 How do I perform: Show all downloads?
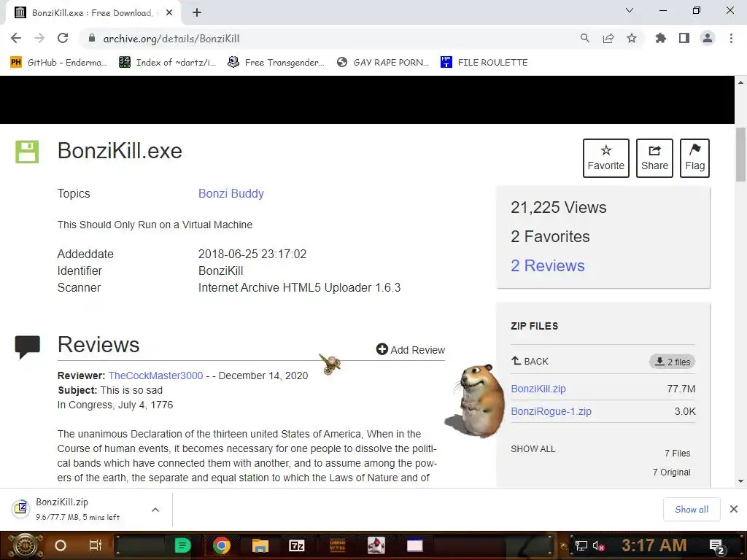[x=692, y=510]
